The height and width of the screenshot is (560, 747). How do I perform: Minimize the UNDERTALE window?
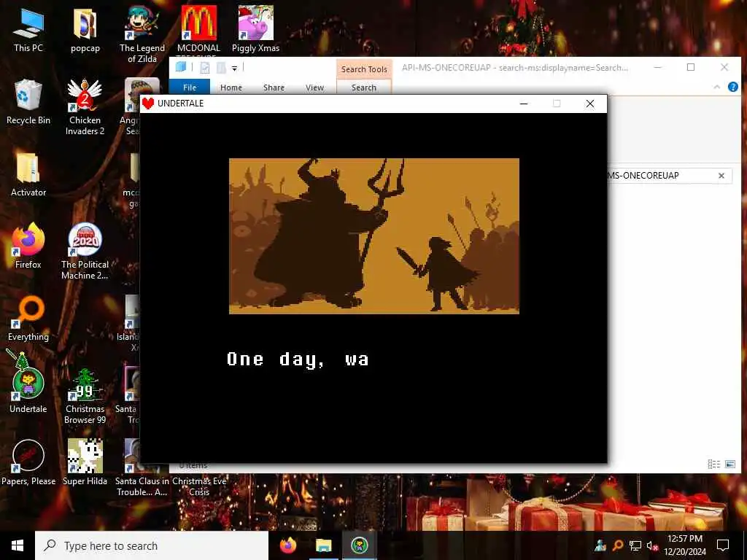tap(524, 104)
